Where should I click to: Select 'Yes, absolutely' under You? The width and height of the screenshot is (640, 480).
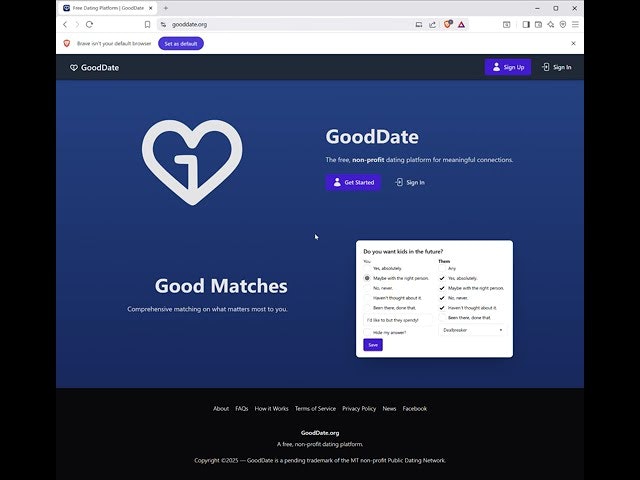(367, 268)
